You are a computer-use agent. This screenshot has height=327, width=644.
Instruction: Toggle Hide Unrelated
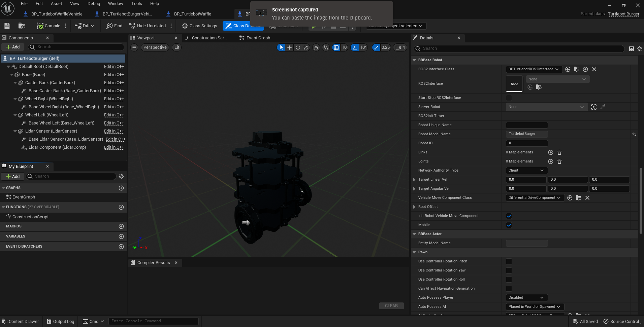click(x=148, y=26)
